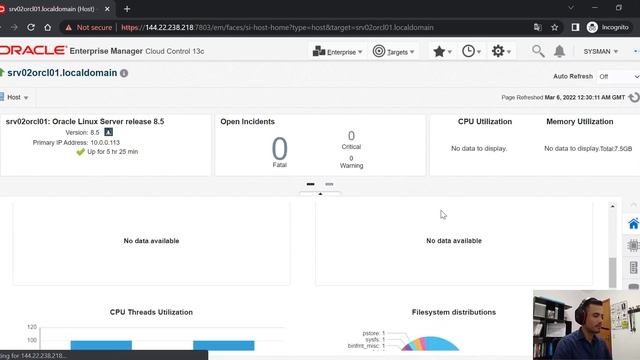Image resolution: width=640 pixels, height=360 pixels.
Task: Open the History clock menu
Action: [471, 51]
